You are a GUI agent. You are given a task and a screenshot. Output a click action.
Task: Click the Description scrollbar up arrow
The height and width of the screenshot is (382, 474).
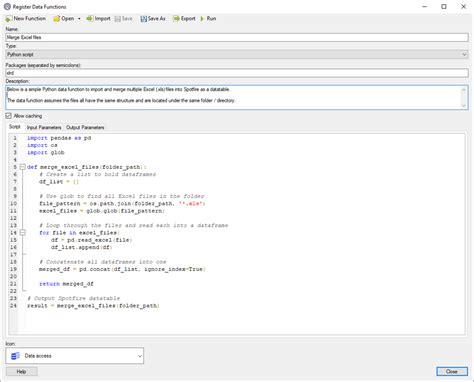tap(464, 90)
